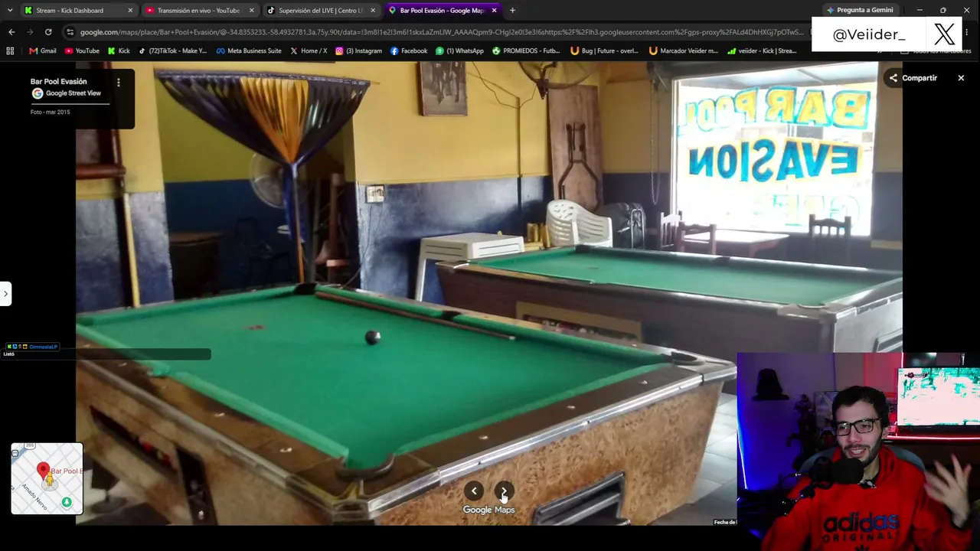980x551 pixels.
Task: Share this photo with Compartir
Action: [x=913, y=78]
